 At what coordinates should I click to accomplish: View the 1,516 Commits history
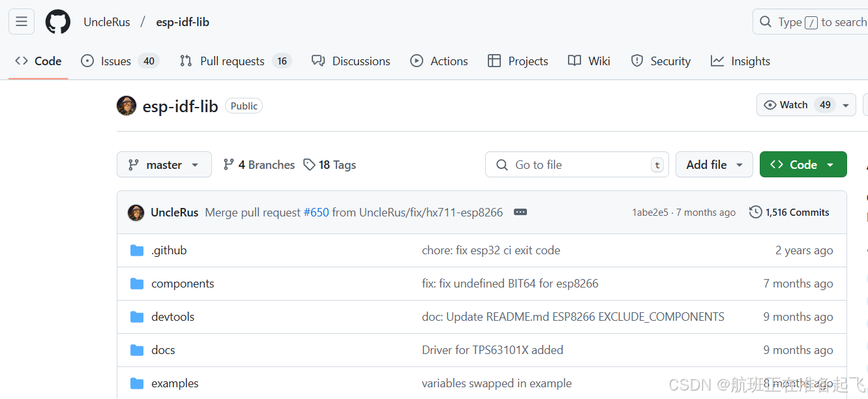790,213
